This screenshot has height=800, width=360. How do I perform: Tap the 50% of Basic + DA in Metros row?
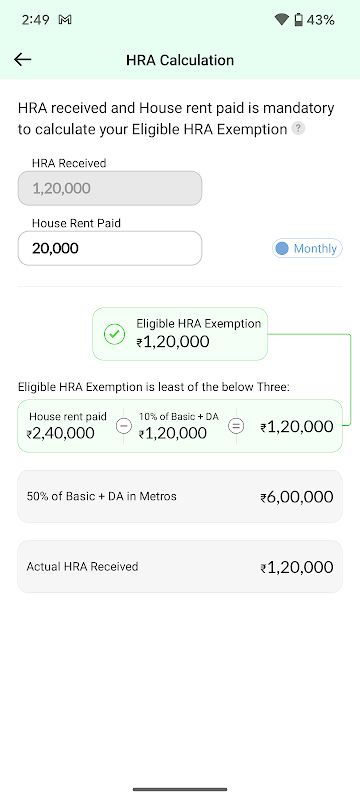(x=180, y=496)
